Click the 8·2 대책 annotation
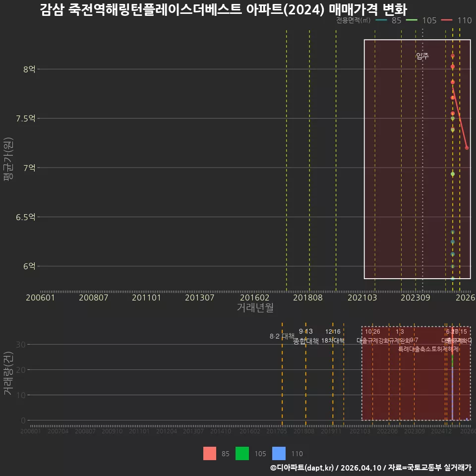This screenshot has width=476, height=476. tap(282, 336)
